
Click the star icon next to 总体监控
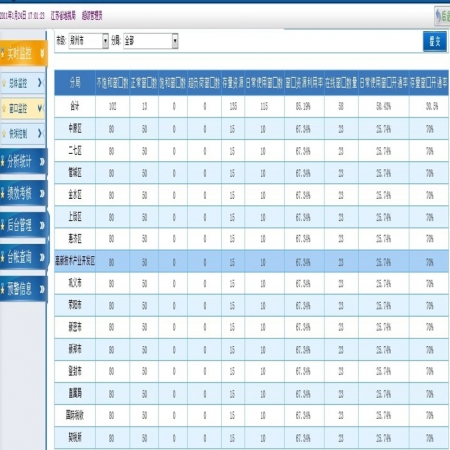(x=4, y=83)
